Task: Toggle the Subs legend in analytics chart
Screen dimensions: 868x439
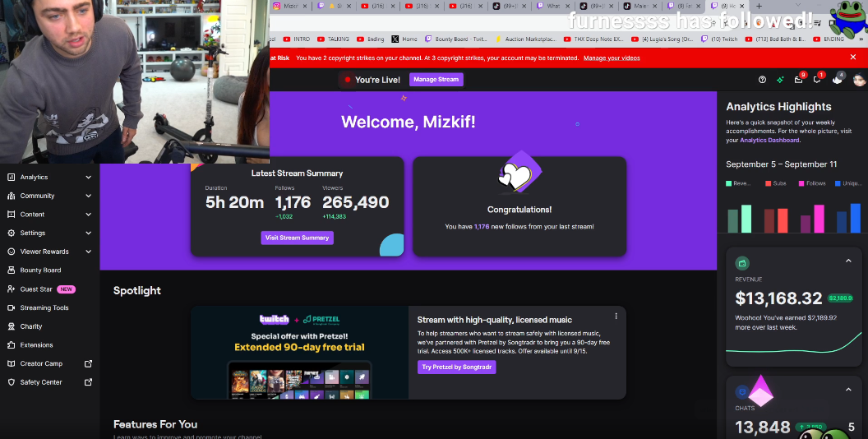Action: (777, 183)
